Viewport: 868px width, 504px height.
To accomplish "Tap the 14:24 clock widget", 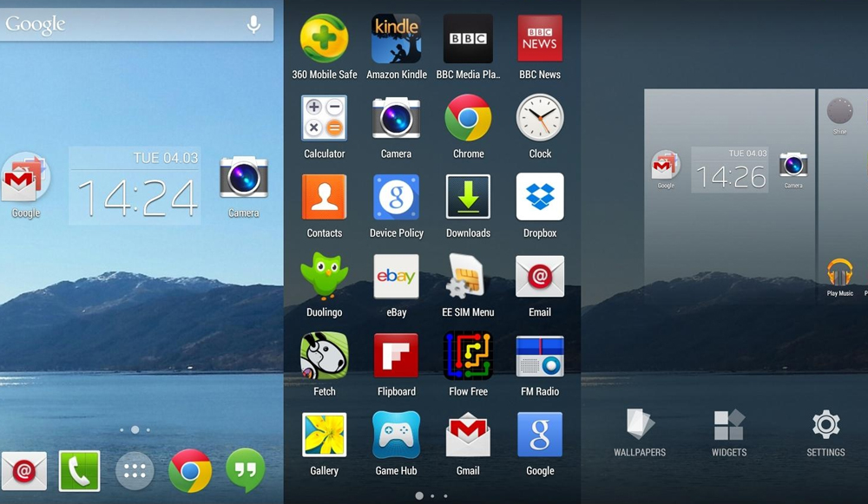I will click(x=135, y=186).
